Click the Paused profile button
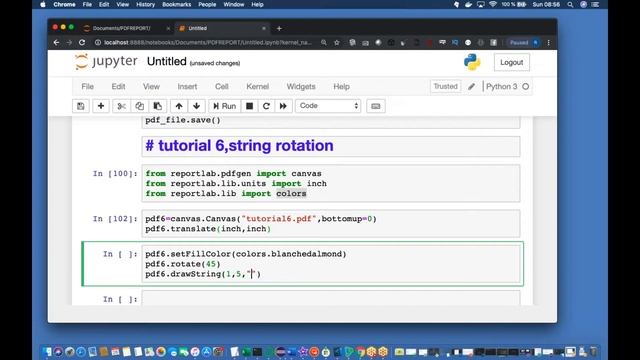The image size is (640, 360). (x=524, y=42)
